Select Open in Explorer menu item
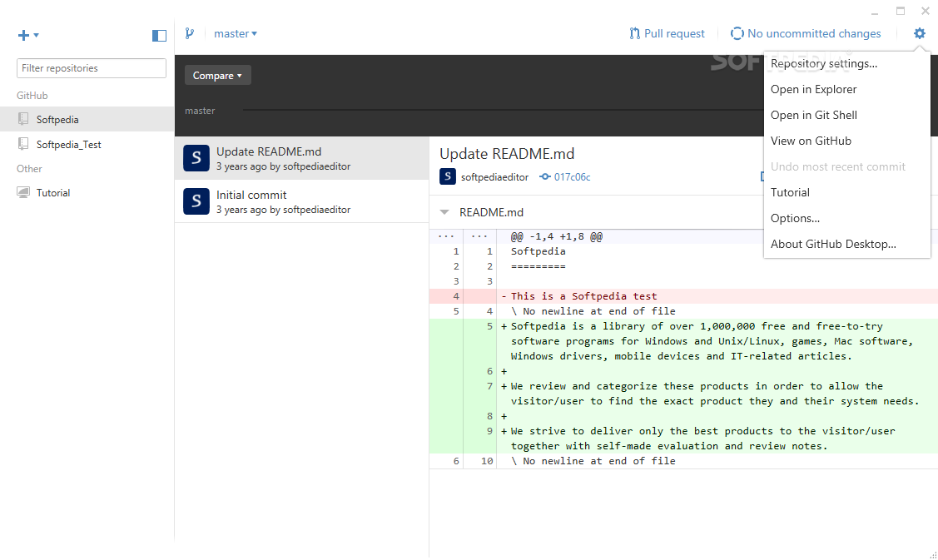Image resolution: width=938 pixels, height=560 pixels. click(847, 89)
